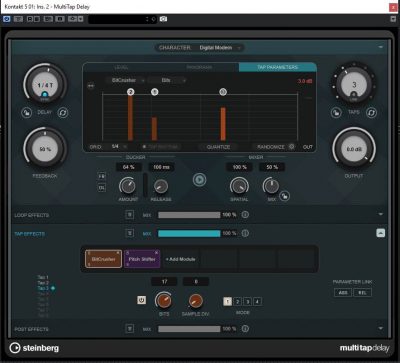Click the Sample Div knob
The height and width of the screenshot is (363, 400).
coord(196,301)
